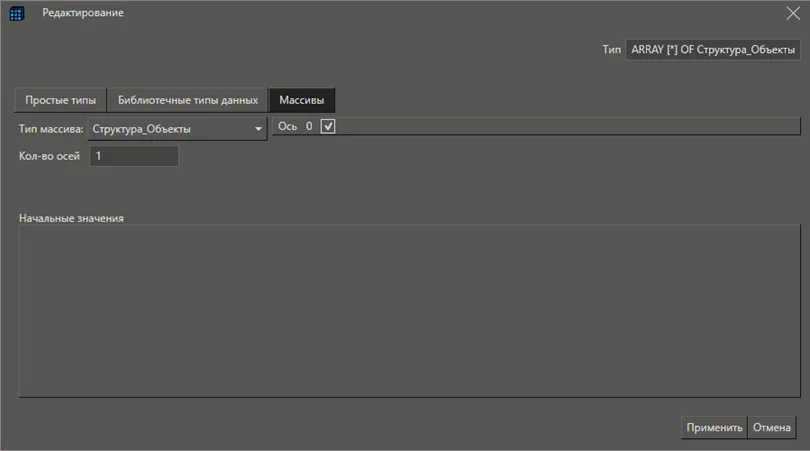810x451 pixels.
Task: Click the ARRAY [*] OF type field
Action: coord(713,49)
